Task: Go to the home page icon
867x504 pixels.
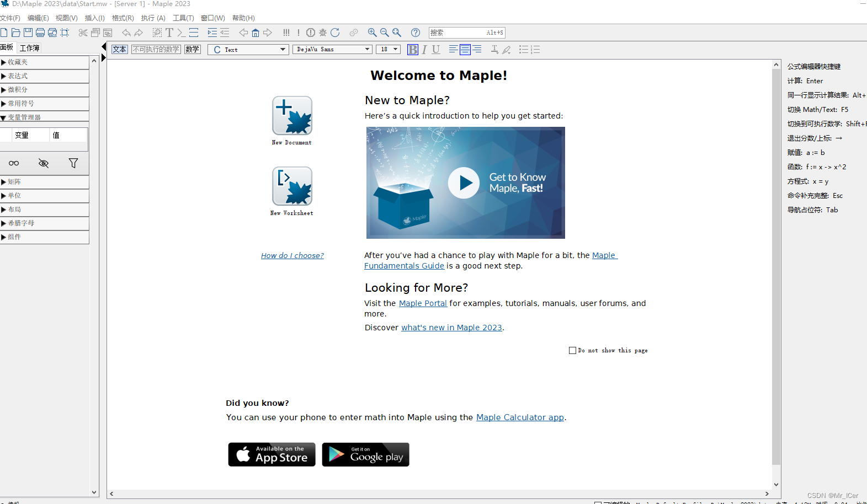Action: 256,33
